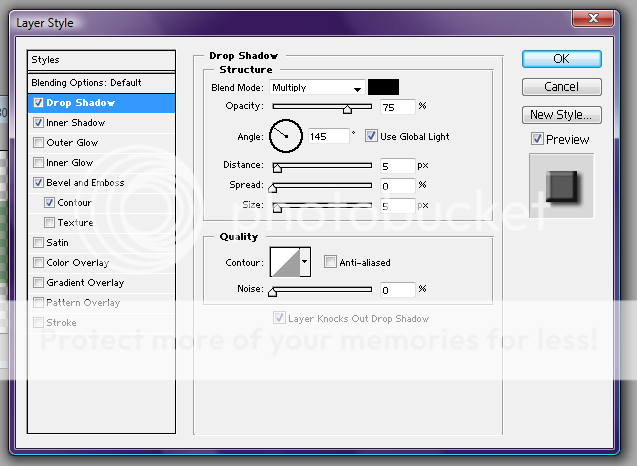Select Blending Options: Default row
This screenshot has width=637, height=466.
tap(102, 83)
